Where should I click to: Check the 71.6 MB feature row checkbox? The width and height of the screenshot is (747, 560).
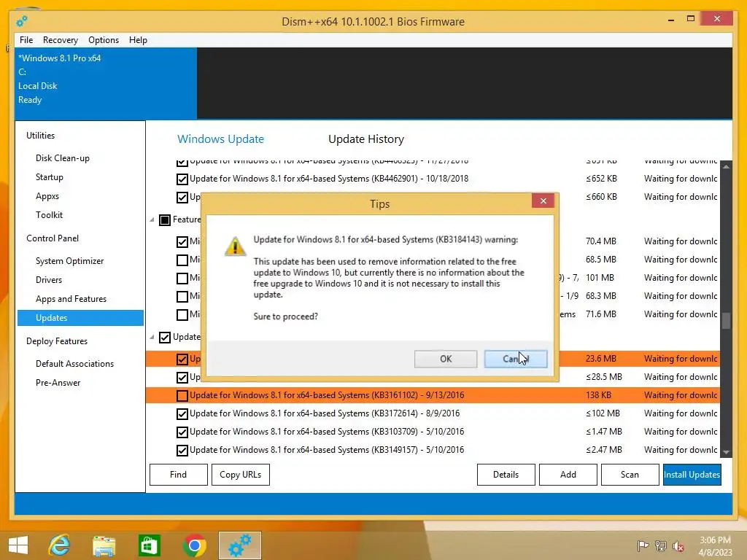click(x=182, y=315)
